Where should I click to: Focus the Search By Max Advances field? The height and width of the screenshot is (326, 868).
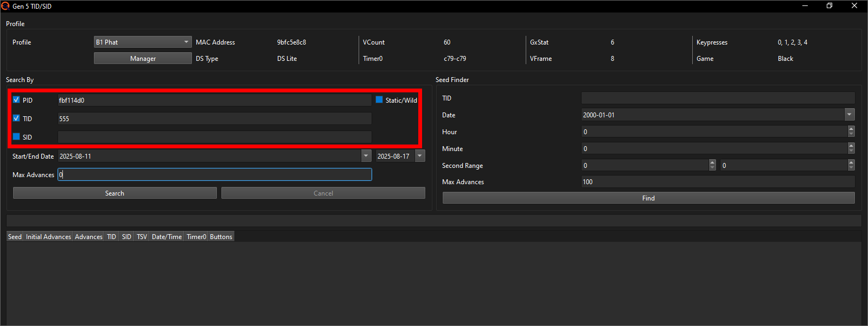coord(214,174)
